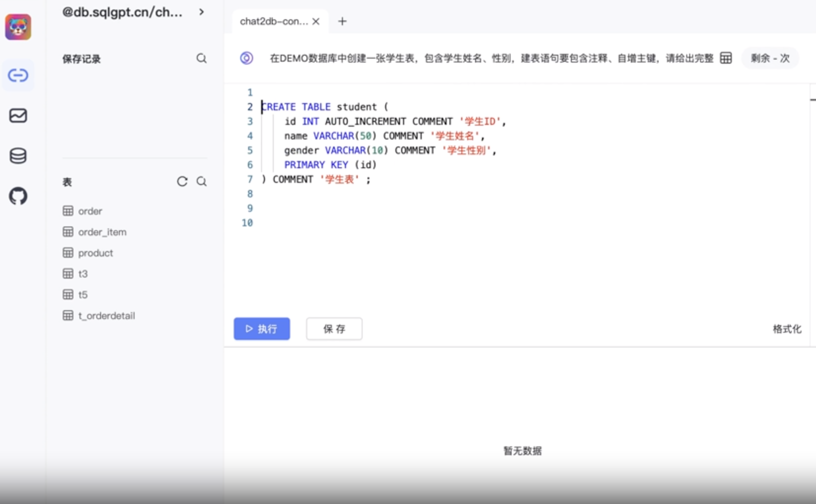
Task: Click the table grid icon after prompt text
Action: point(725,58)
